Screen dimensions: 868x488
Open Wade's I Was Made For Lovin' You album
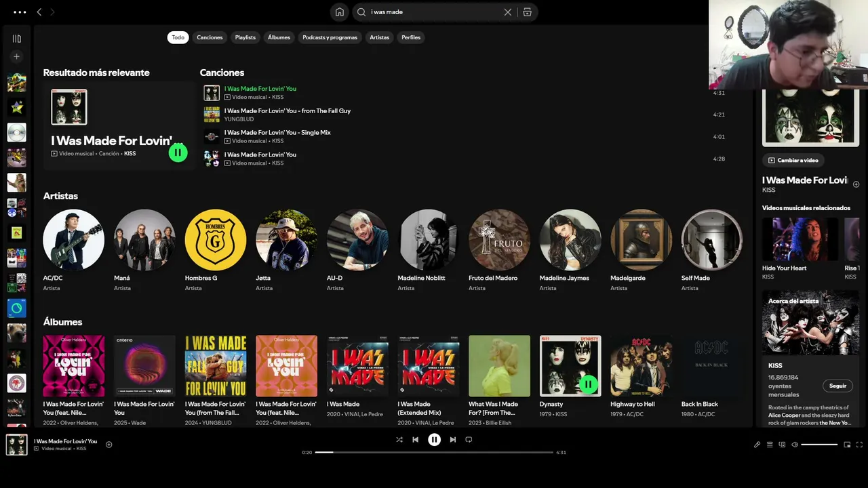(x=144, y=366)
